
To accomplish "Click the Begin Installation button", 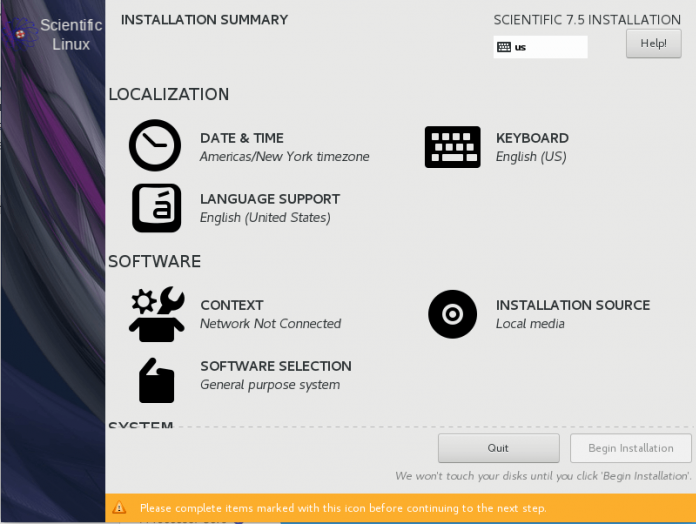I will pos(631,448).
